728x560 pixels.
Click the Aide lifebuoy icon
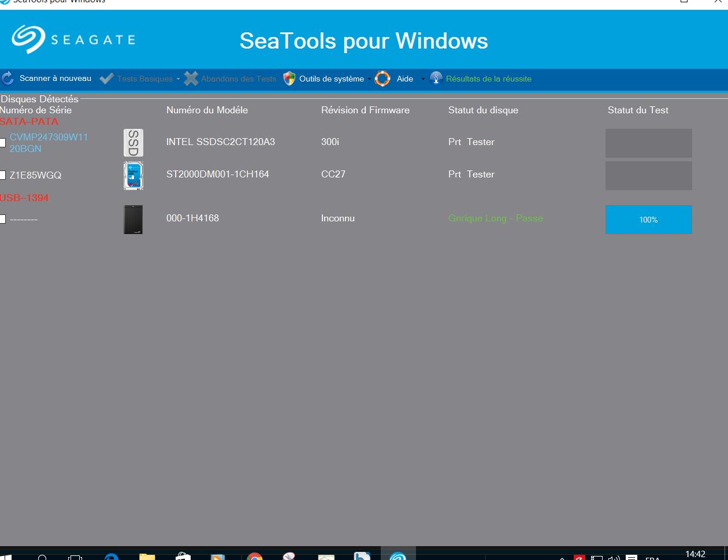point(382,79)
